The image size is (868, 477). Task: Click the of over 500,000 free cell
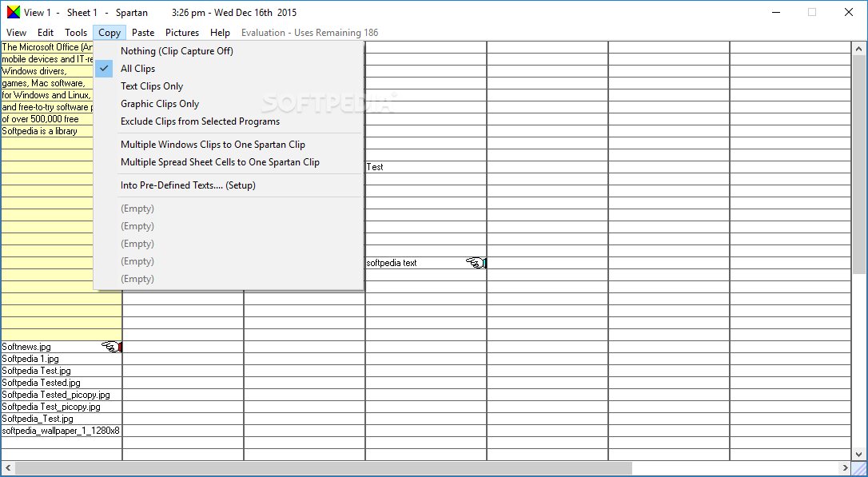click(47, 119)
